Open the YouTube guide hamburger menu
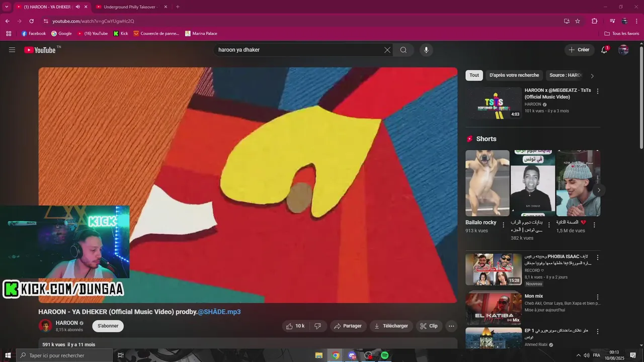644x362 pixels. [x=12, y=50]
